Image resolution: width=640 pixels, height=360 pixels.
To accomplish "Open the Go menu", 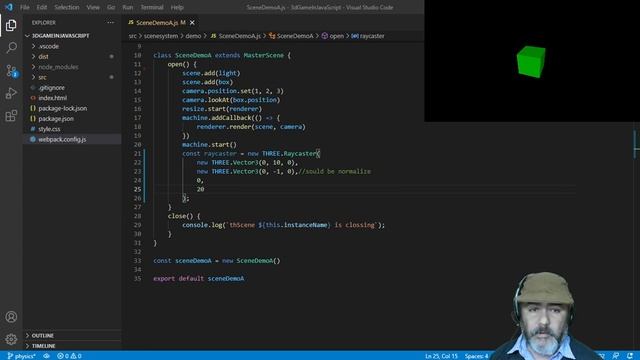I will (x=111, y=7).
